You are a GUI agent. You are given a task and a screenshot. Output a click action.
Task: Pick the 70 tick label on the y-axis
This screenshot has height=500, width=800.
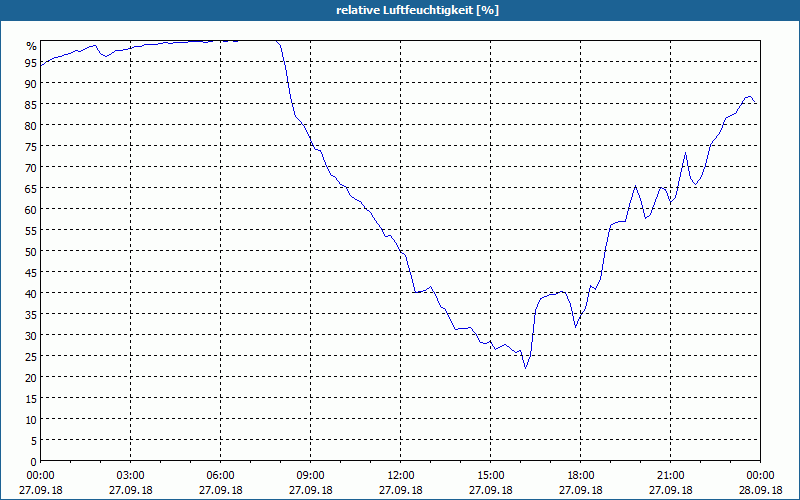[31, 168]
